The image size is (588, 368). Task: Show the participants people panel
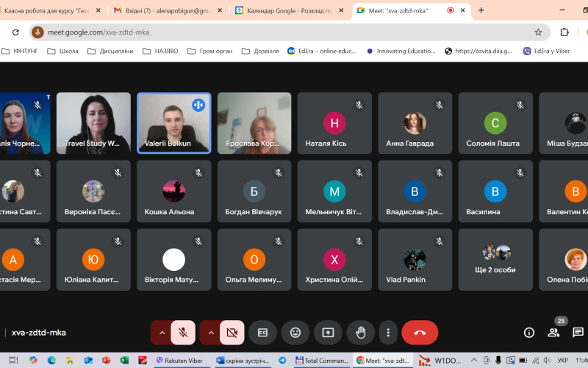pos(553,333)
